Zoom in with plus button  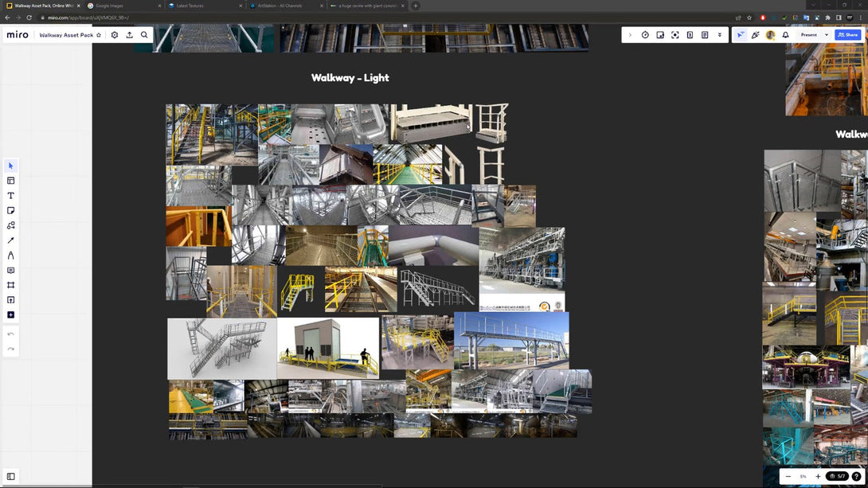[x=818, y=476]
